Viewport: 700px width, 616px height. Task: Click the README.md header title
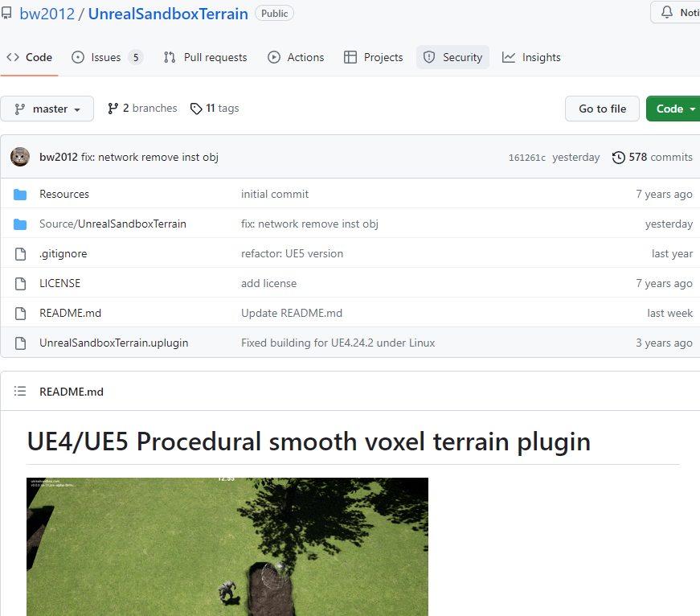pos(72,392)
